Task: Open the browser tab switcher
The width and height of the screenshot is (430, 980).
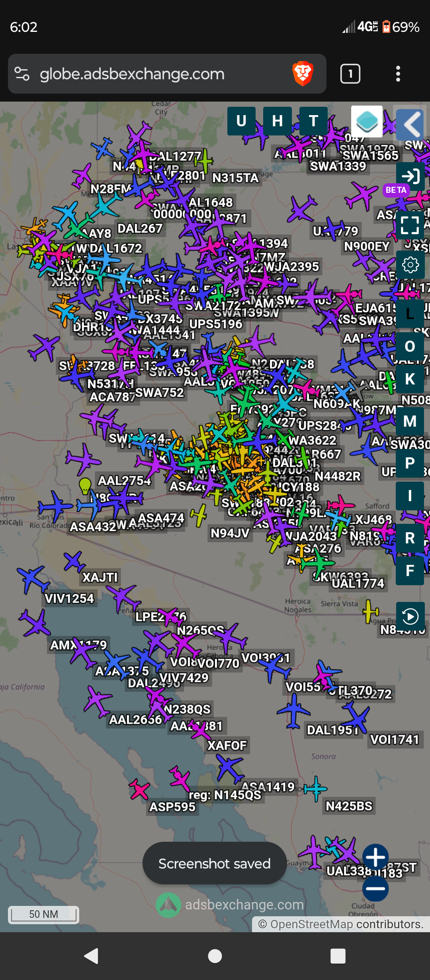Action: pyautogui.click(x=350, y=74)
